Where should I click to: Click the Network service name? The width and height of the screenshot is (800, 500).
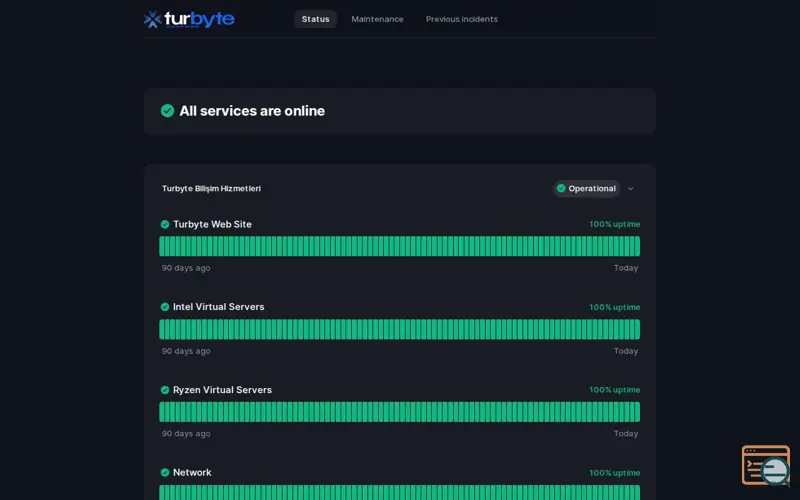pos(192,472)
